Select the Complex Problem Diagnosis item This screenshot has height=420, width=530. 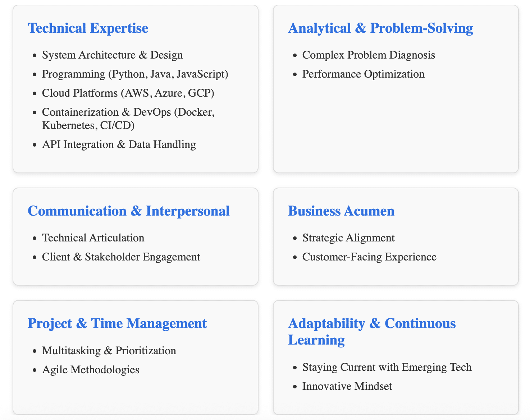pyautogui.click(x=369, y=55)
